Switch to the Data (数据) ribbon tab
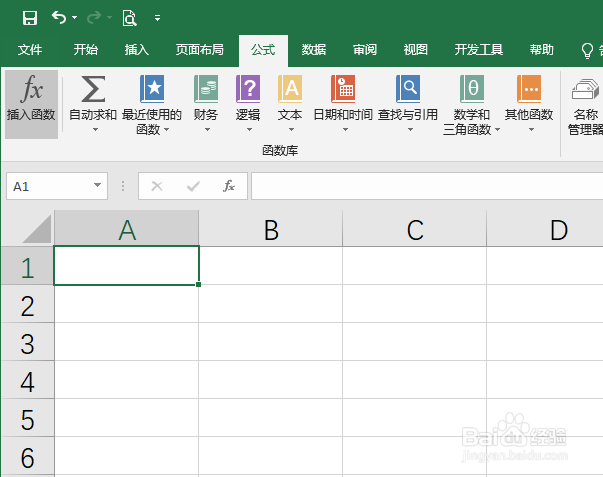The width and height of the screenshot is (603, 477). [314, 50]
